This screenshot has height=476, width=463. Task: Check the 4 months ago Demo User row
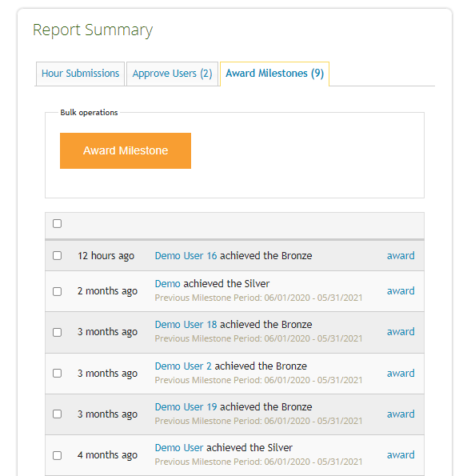57,455
